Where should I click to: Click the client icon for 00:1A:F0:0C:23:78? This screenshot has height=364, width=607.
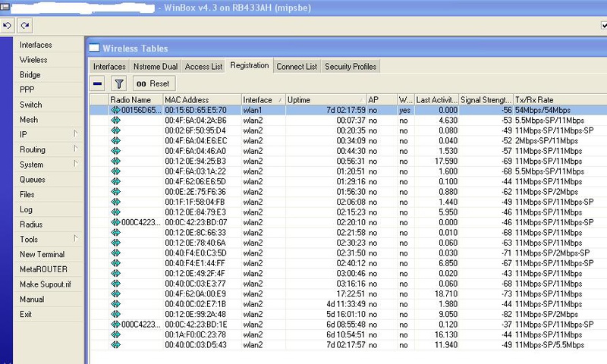coord(115,334)
